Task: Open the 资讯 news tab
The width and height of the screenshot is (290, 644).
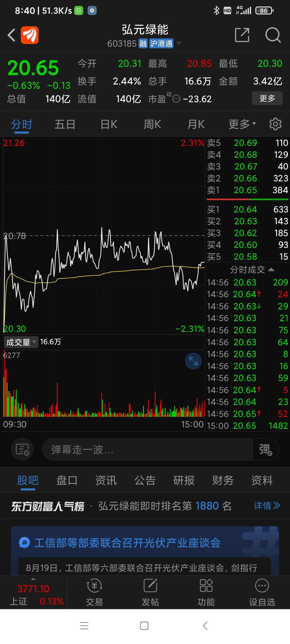Action: point(106,480)
